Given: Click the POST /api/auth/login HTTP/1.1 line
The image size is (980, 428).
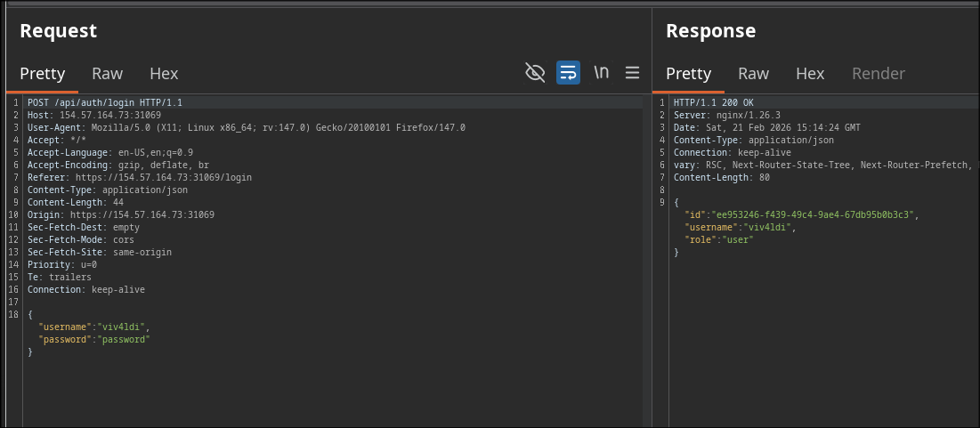Looking at the screenshot, I should click(105, 102).
